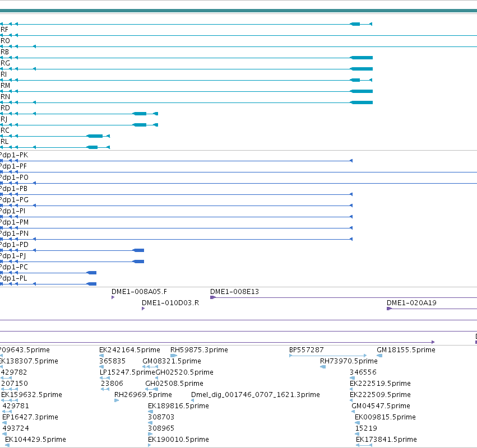477x448 pixels.
Task: Click the RL transcript label
Action: (x=4, y=142)
